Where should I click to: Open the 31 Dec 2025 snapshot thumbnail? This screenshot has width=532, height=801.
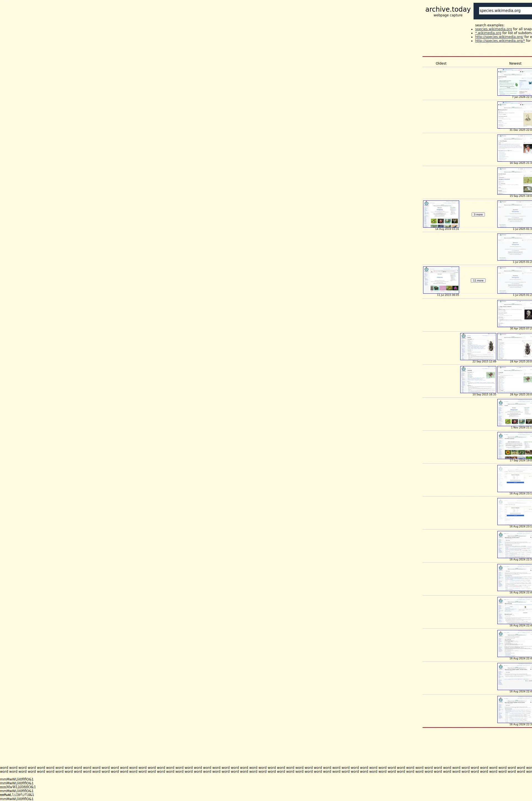pos(514,115)
